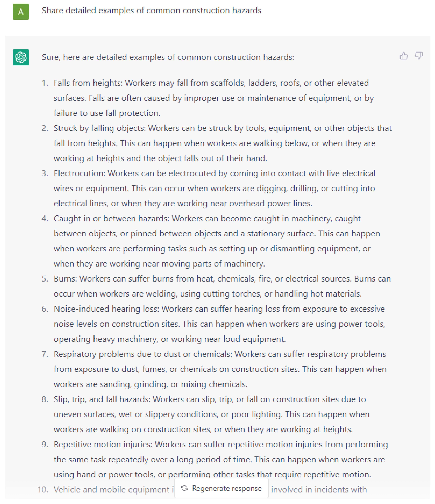Click the "Sure, here are detailed examples" intro line
The image size is (435, 504).
[x=168, y=57]
